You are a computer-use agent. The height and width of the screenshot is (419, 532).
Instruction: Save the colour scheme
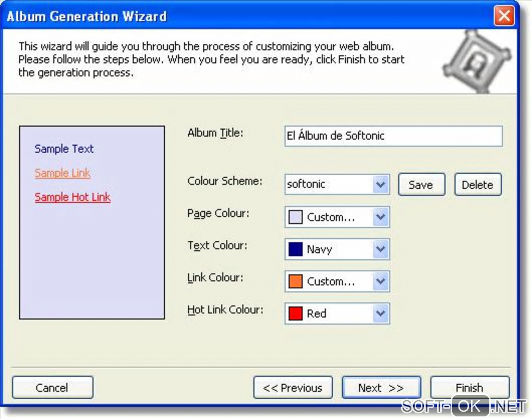coord(421,184)
